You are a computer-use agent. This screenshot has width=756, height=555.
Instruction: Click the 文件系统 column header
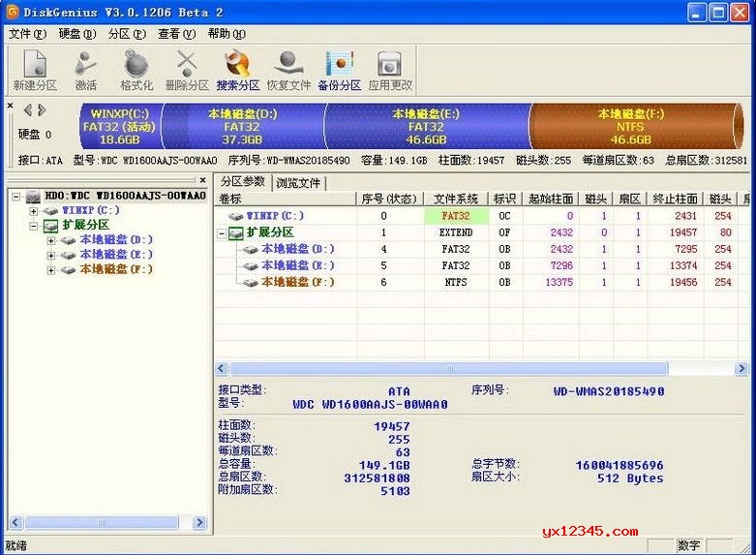pos(456,199)
